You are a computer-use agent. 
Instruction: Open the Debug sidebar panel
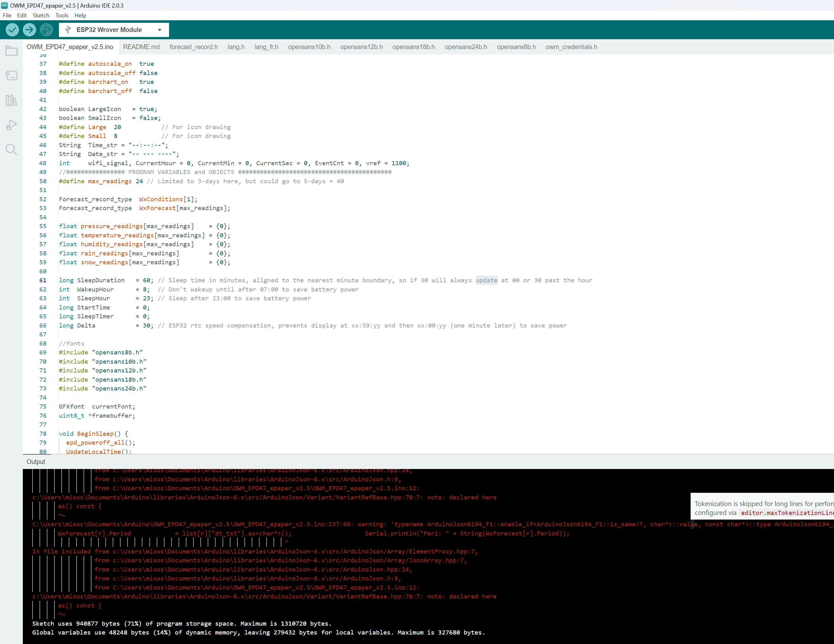(11, 125)
